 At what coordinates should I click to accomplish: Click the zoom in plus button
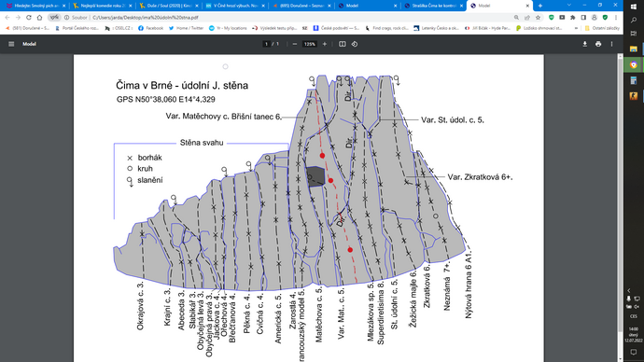pos(325,44)
